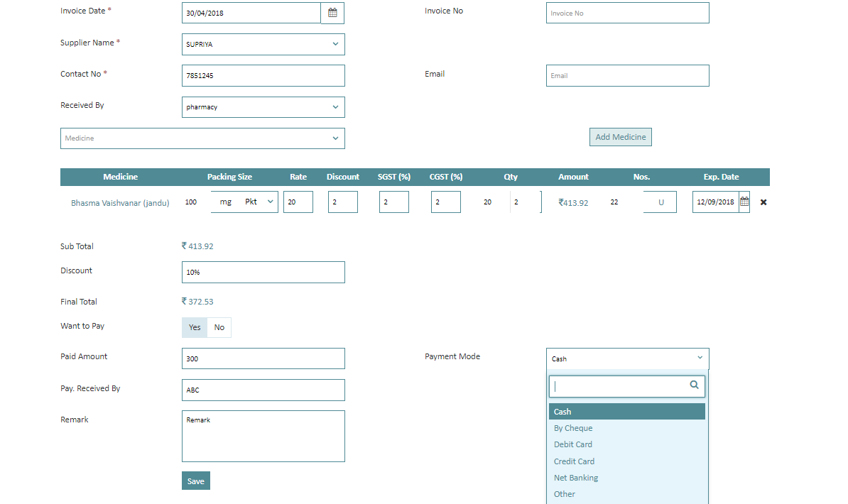Click the Nos. value 22
Screen dimensions: 848x504
(x=614, y=202)
